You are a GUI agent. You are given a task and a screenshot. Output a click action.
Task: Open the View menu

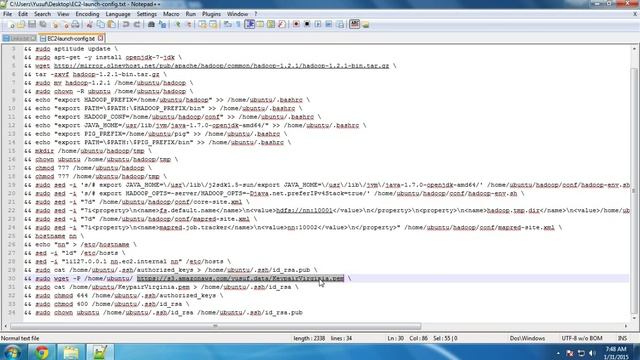pyautogui.click(x=63, y=14)
